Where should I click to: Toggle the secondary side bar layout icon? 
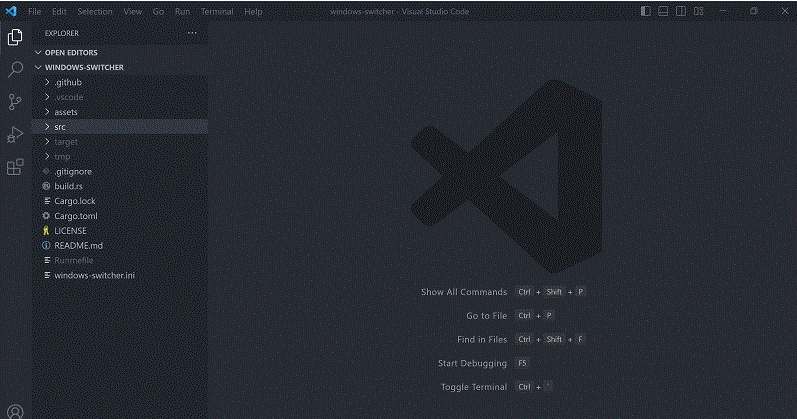pos(681,11)
